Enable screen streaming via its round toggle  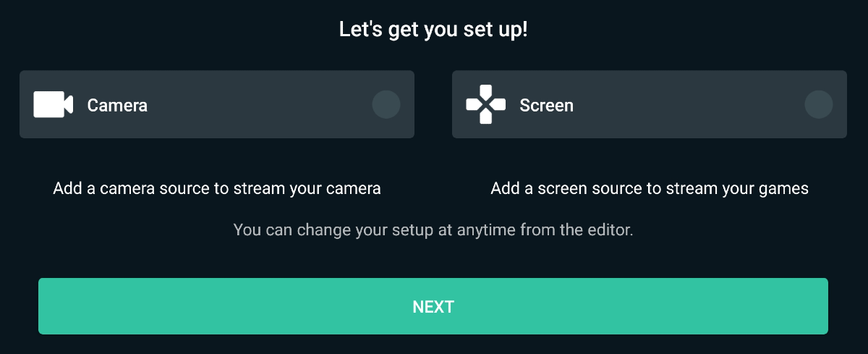click(x=819, y=105)
